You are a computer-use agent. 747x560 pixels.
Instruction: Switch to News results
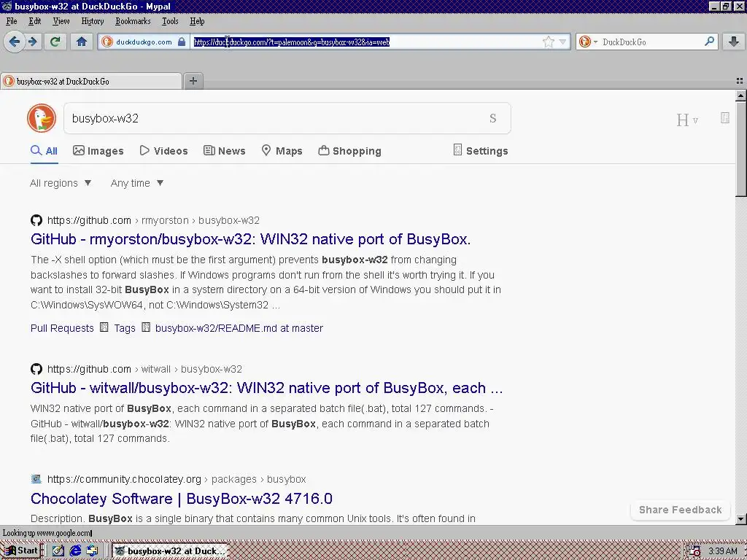(x=225, y=151)
